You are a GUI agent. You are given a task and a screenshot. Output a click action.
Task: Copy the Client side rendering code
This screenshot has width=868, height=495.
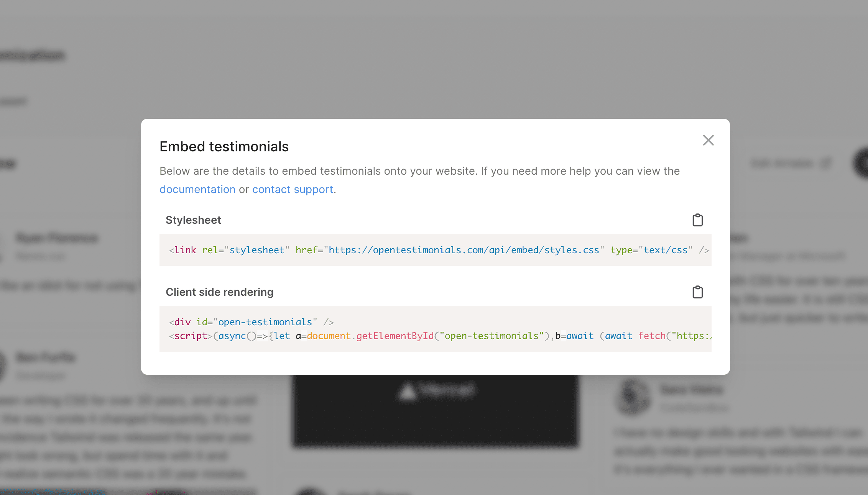point(697,292)
